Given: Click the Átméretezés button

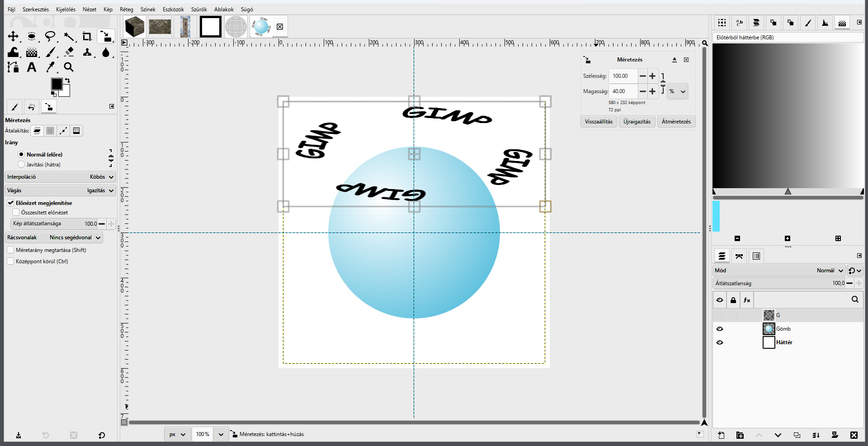Looking at the screenshot, I should click(x=676, y=122).
